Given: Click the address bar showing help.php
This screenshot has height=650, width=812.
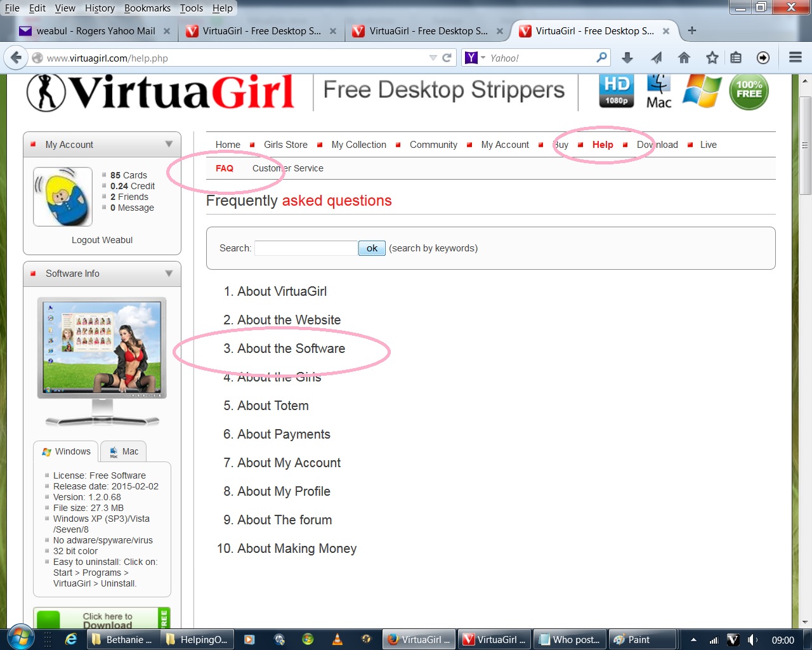Looking at the screenshot, I should coord(235,58).
